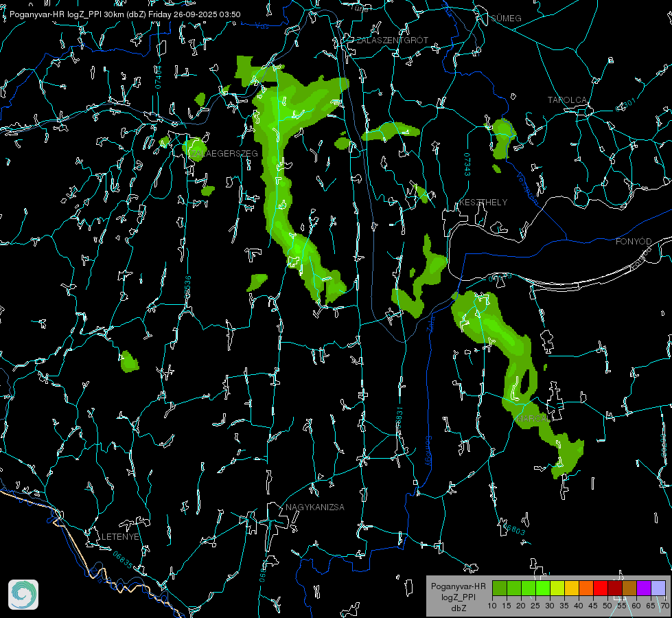Click the ZALAEGERSZEG city label
672x618 pixels.
224,154
